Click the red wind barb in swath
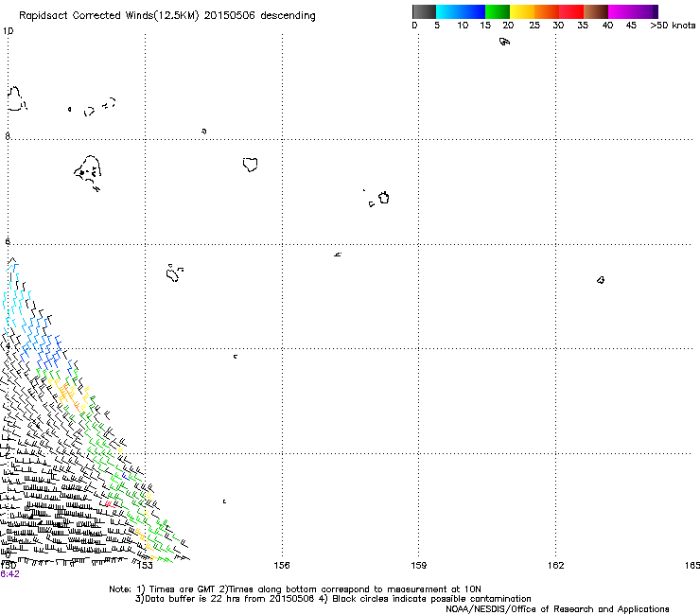 [110, 504]
